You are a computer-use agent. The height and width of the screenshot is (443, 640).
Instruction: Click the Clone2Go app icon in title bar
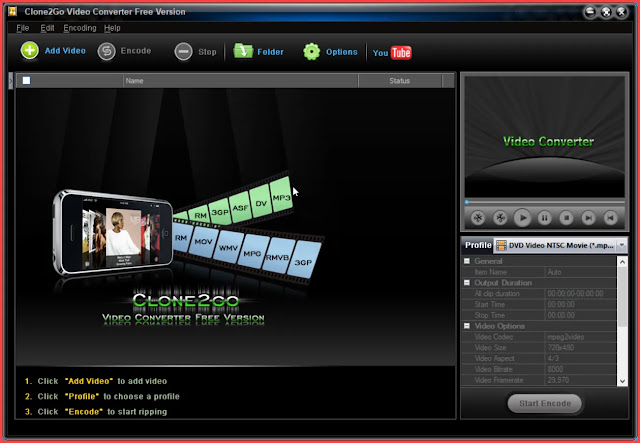pos(13,11)
